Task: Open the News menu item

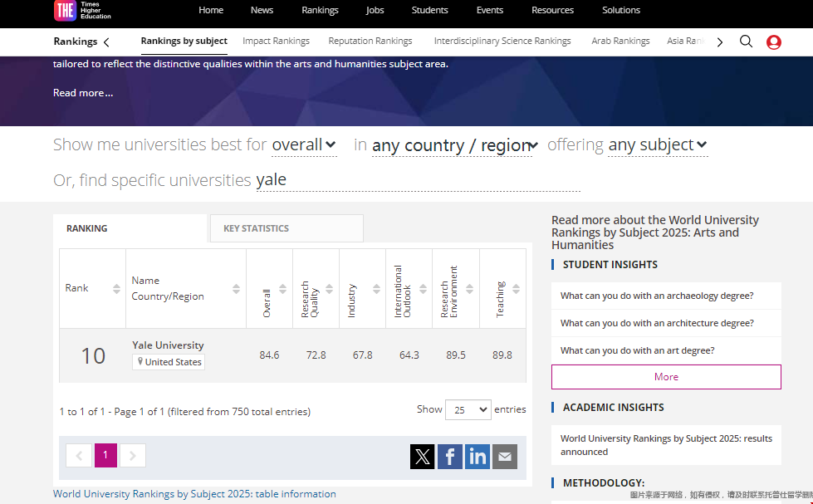Action: click(262, 10)
